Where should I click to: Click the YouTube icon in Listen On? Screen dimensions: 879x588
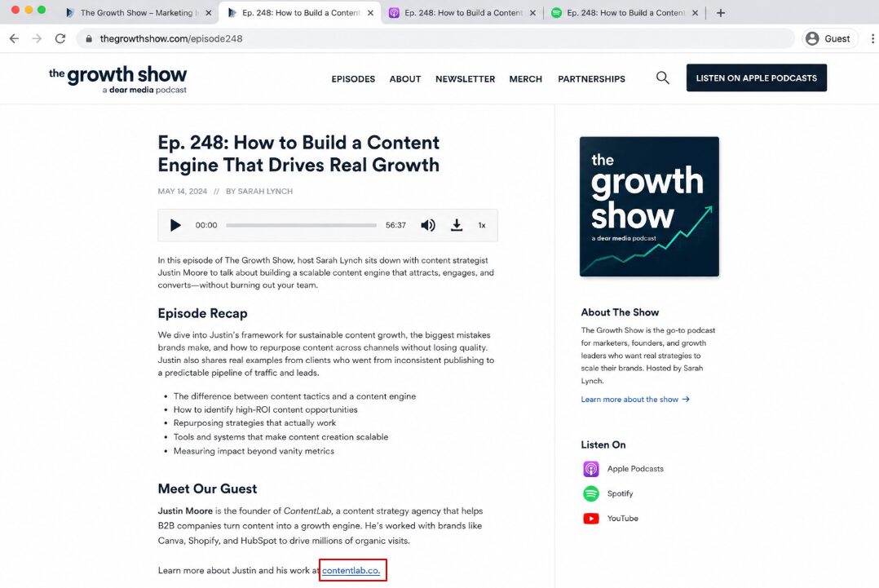591,519
